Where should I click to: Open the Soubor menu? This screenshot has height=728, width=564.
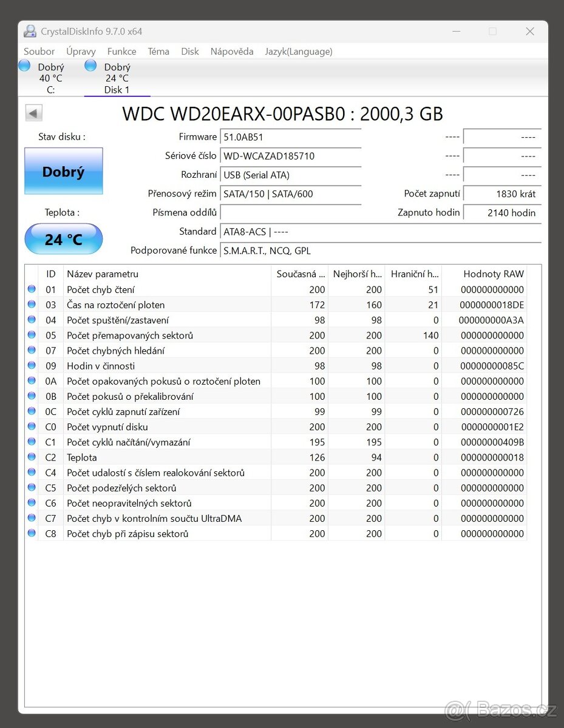coord(39,52)
